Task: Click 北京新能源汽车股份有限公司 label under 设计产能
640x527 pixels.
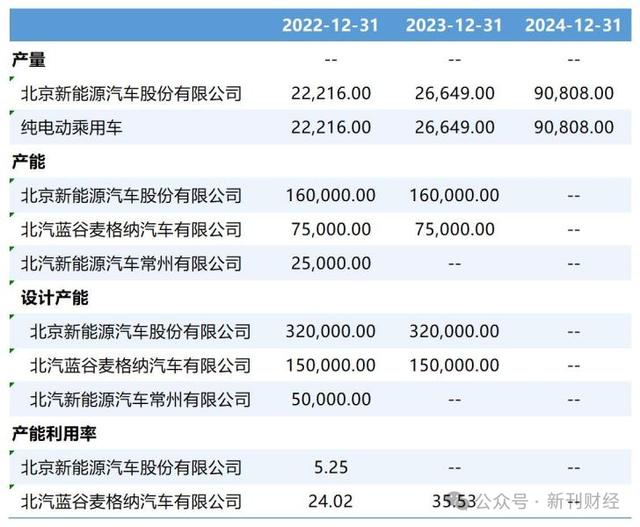Action: pos(140,331)
